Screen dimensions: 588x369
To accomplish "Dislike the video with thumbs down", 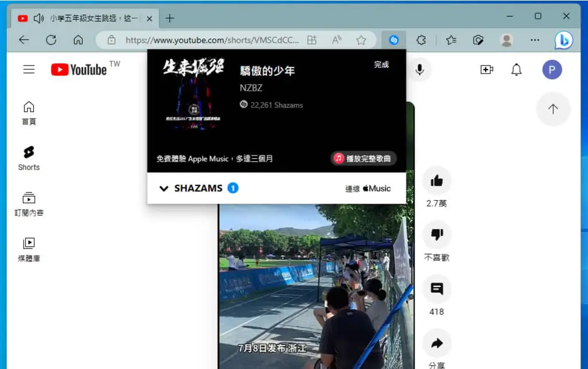I will click(x=436, y=235).
